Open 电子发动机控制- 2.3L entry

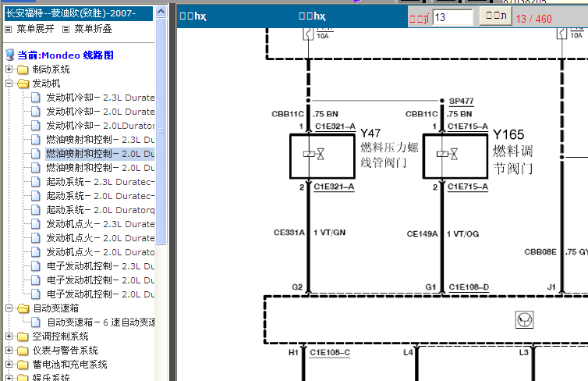click(100, 266)
